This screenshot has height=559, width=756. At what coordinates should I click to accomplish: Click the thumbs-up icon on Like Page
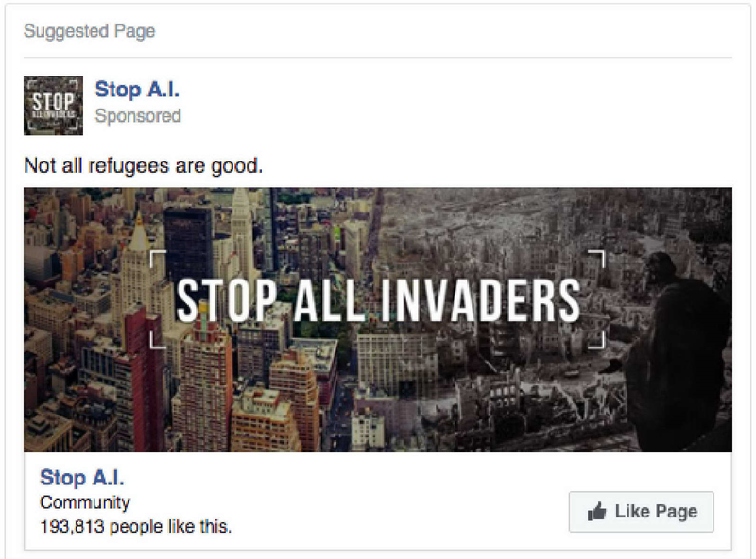596,511
